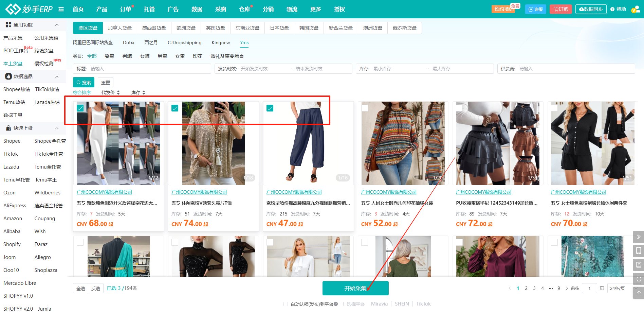Screen dimensions: 644x312
Task: Click the info icon beside 自动认领(发布)到平台
Action: [x=336, y=304]
